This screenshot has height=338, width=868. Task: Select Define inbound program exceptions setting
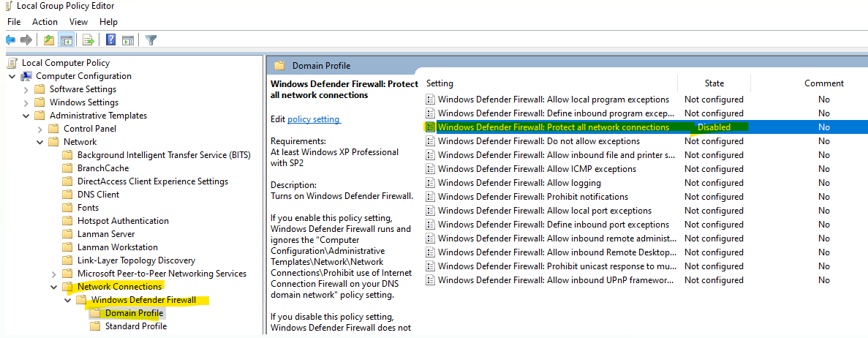tap(556, 113)
